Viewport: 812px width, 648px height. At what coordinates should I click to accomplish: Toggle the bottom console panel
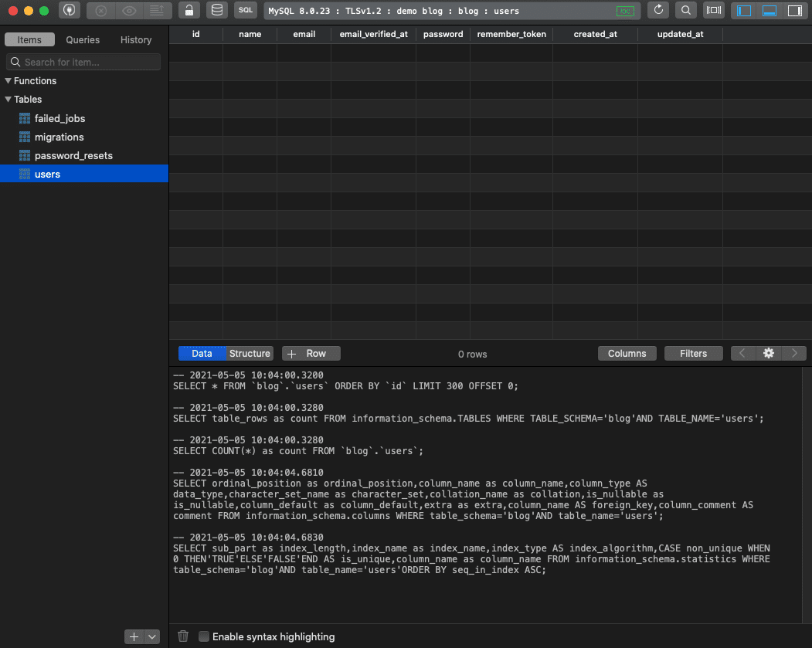coord(770,11)
